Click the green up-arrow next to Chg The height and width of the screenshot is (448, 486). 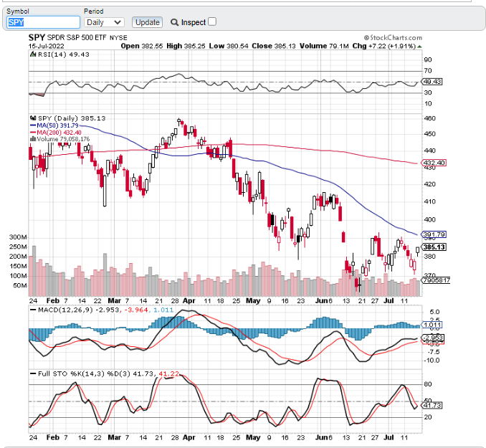click(419, 47)
